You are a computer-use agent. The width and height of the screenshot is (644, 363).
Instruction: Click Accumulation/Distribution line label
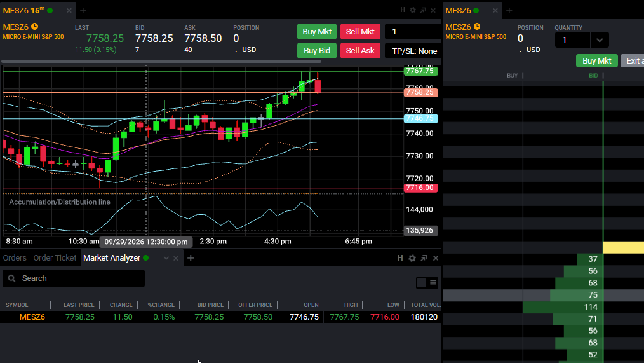(60, 202)
